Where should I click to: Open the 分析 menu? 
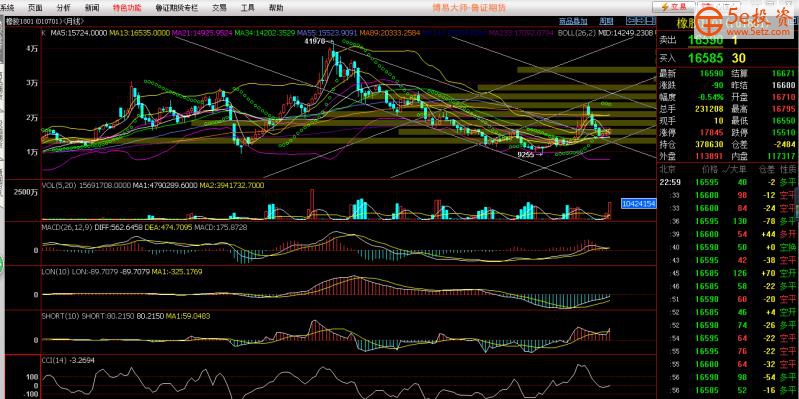click(64, 8)
